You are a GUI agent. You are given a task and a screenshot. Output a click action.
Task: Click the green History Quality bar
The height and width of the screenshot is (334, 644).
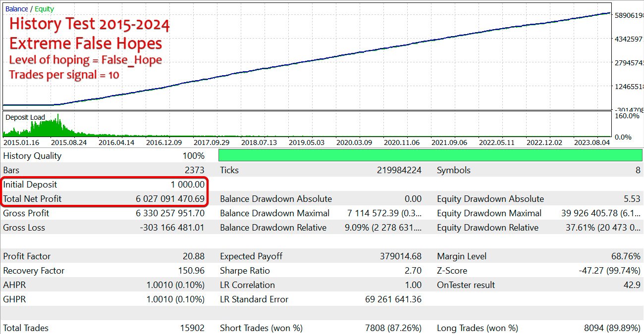[430, 155]
